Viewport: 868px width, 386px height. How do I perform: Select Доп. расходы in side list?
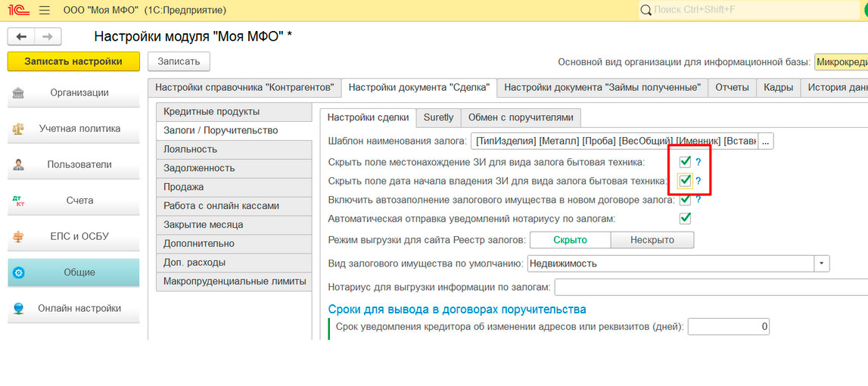234,263
